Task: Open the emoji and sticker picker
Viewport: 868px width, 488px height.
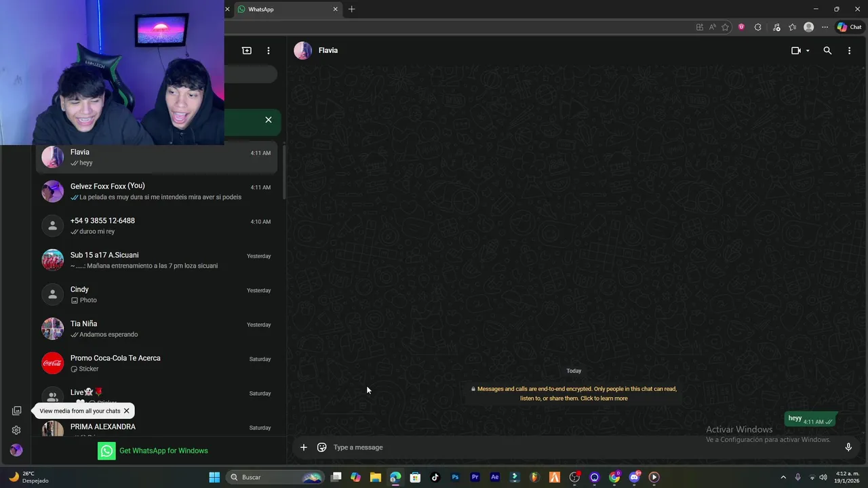Action: pos(322,447)
